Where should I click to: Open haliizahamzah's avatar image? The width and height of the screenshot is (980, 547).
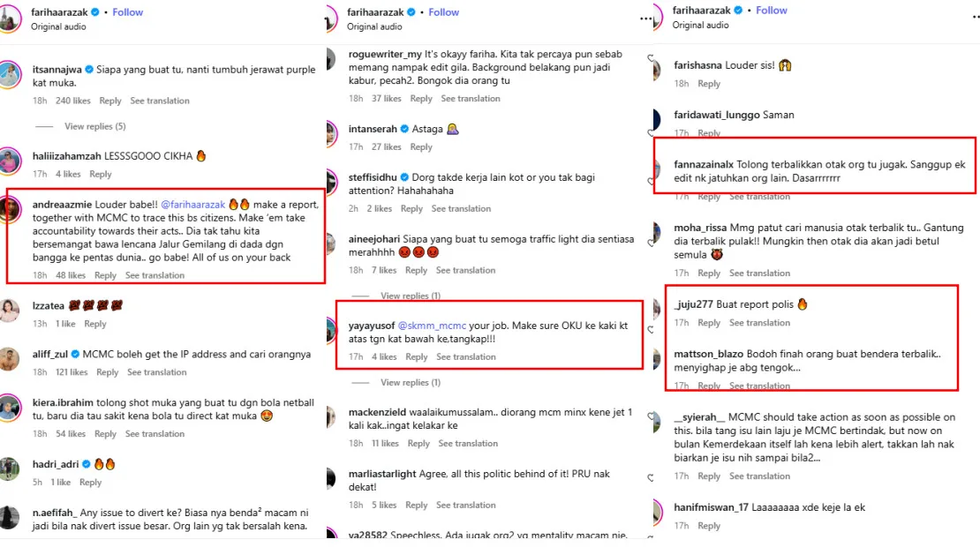coord(10,161)
